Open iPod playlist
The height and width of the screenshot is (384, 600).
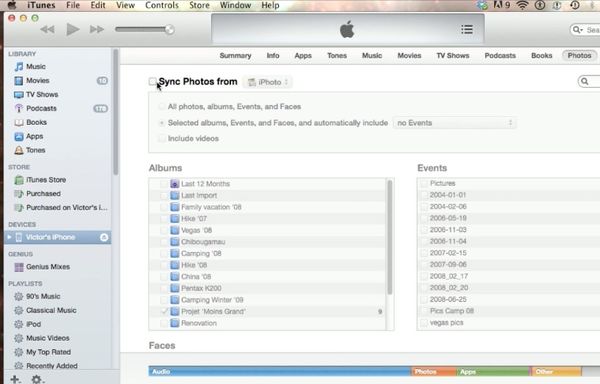tap(33, 324)
